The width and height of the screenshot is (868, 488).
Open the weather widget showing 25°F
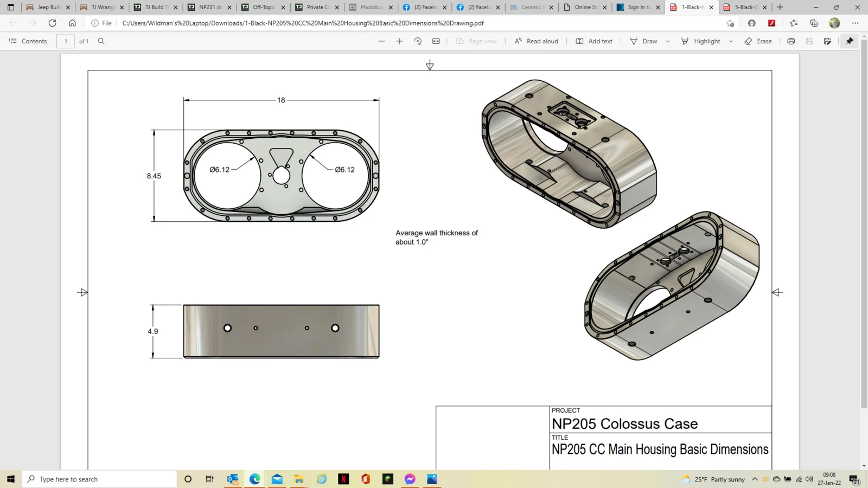(x=713, y=479)
